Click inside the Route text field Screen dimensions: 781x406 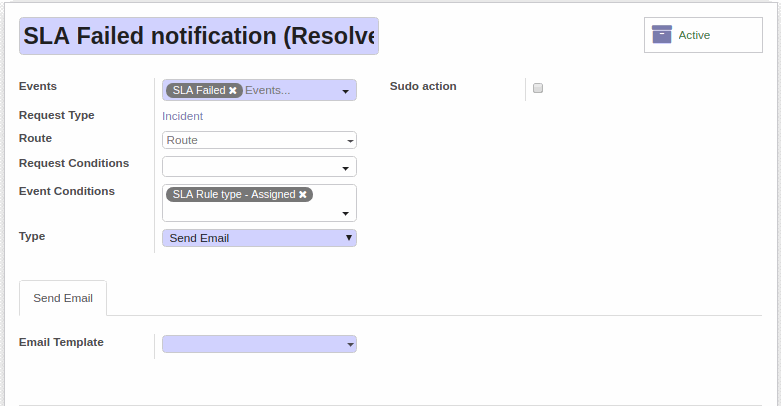(253, 140)
